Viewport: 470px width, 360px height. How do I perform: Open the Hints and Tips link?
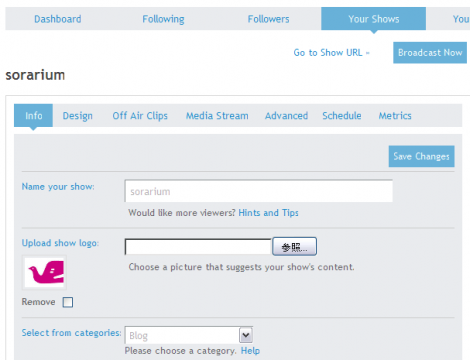click(268, 213)
